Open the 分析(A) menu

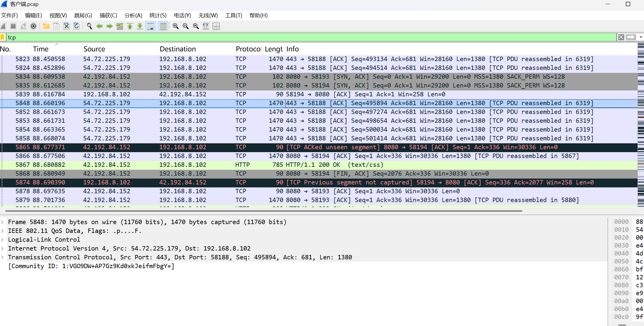tap(133, 15)
